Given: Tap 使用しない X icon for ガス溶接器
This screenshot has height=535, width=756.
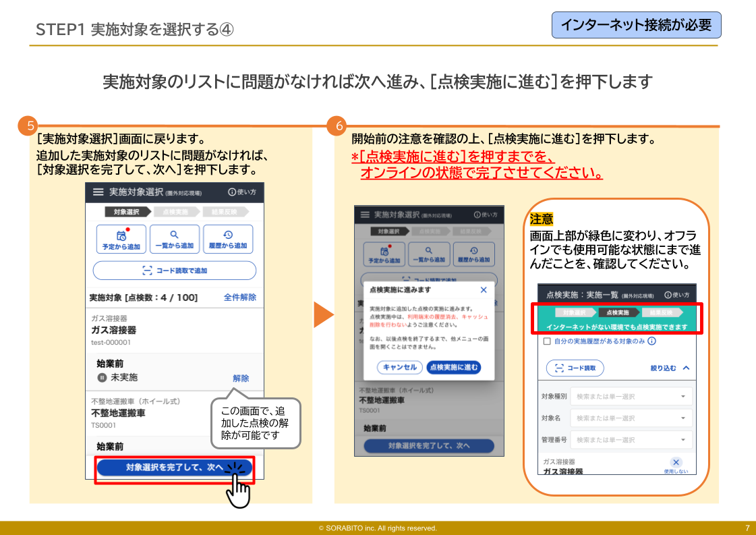Looking at the screenshot, I should click(x=676, y=463).
